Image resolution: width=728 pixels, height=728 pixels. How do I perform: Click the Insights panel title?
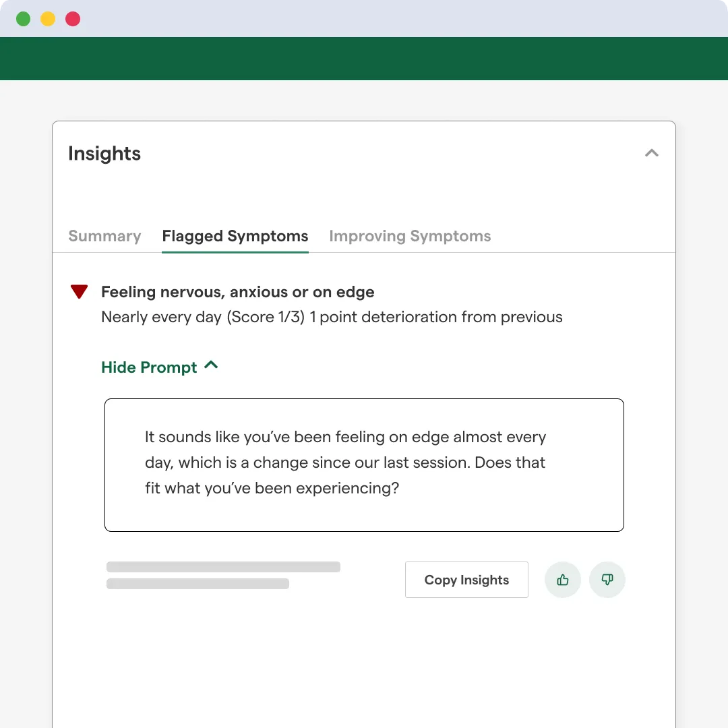104,154
